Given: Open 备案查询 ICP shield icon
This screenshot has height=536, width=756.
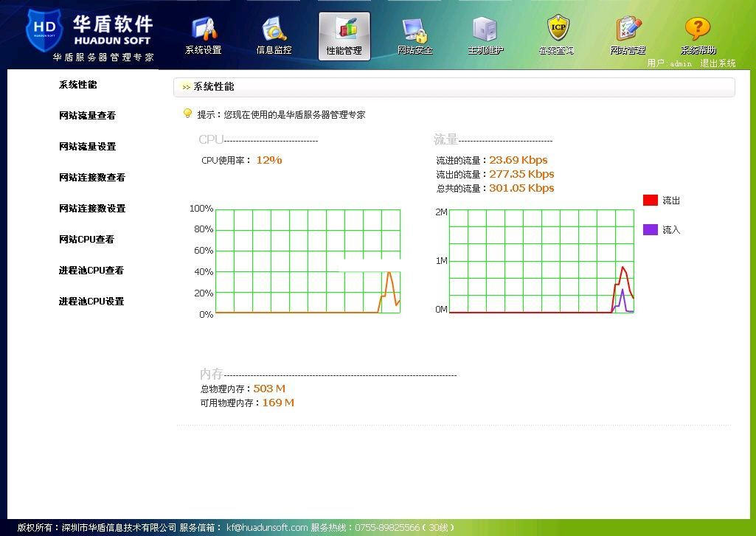Looking at the screenshot, I should tap(557, 29).
